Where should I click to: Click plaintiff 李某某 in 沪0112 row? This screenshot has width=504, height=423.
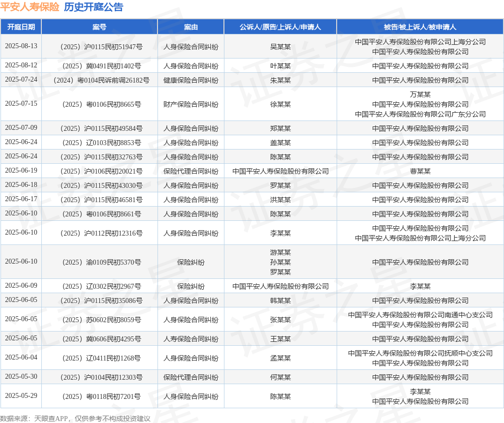click(x=280, y=233)
